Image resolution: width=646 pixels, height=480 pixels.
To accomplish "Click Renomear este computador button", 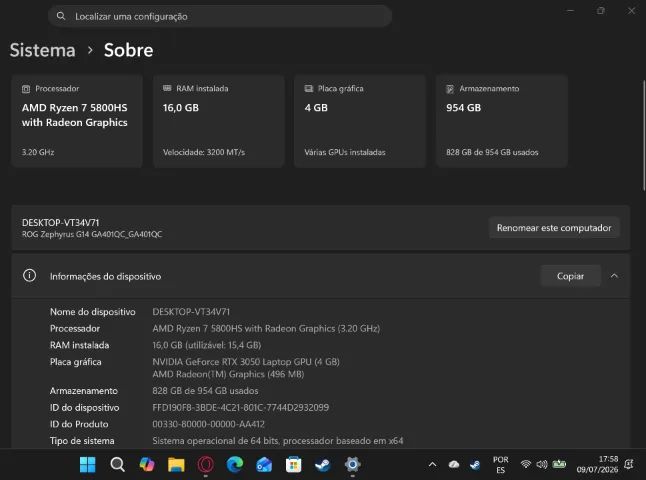I will point(554,228).
